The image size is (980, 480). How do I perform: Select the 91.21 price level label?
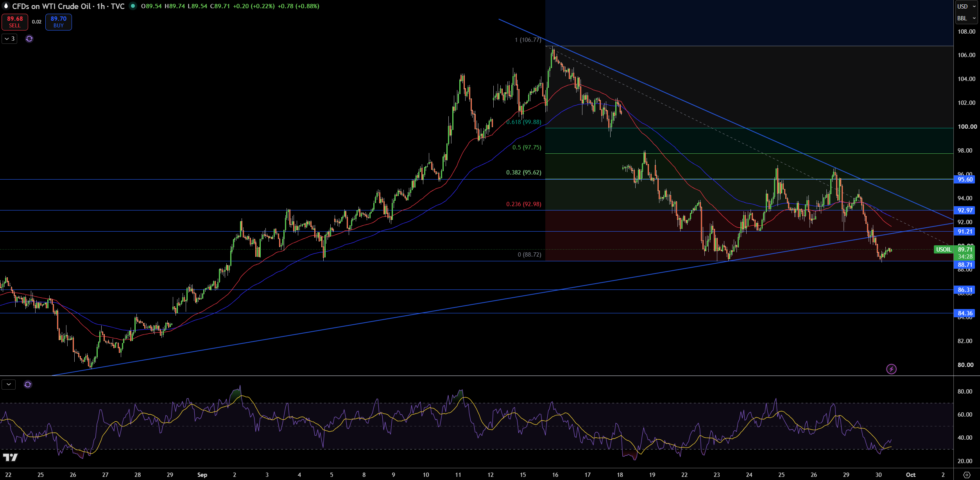pos(964,232)
